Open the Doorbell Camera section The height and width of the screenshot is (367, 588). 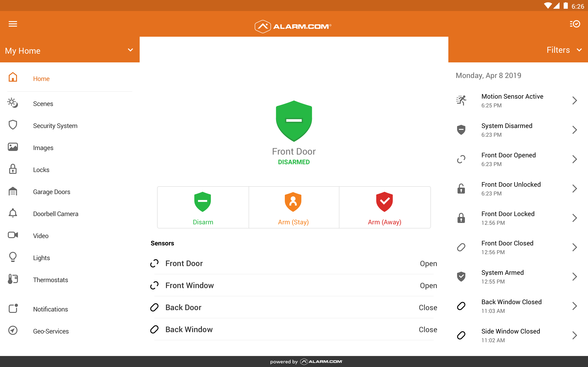pyautogui.click(x=56, y=214)
